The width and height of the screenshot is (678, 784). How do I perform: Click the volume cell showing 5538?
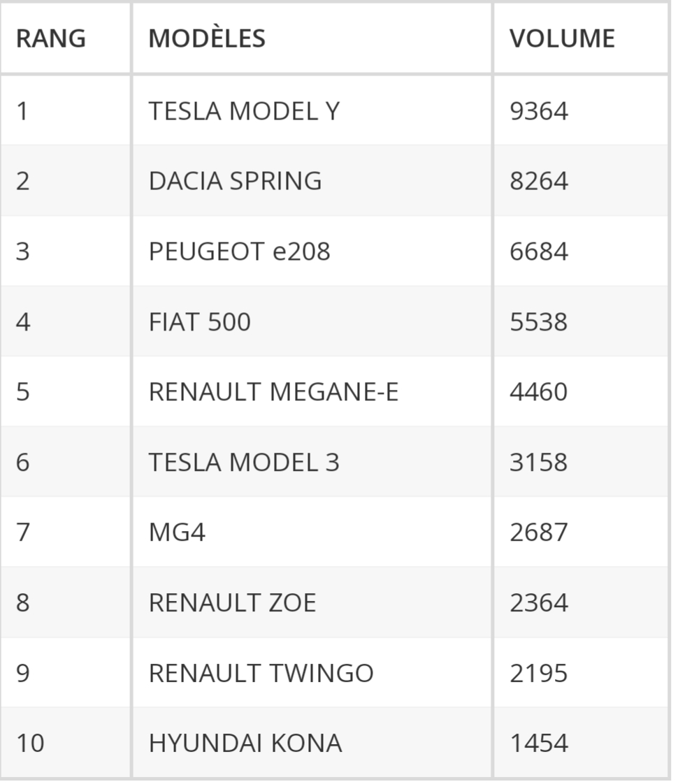(539, 321)
